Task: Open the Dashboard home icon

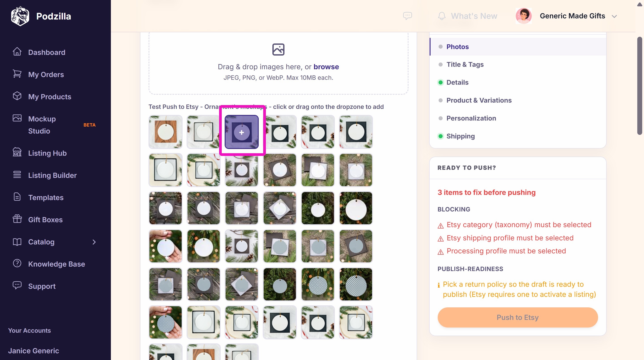Action: click(17, 52)
